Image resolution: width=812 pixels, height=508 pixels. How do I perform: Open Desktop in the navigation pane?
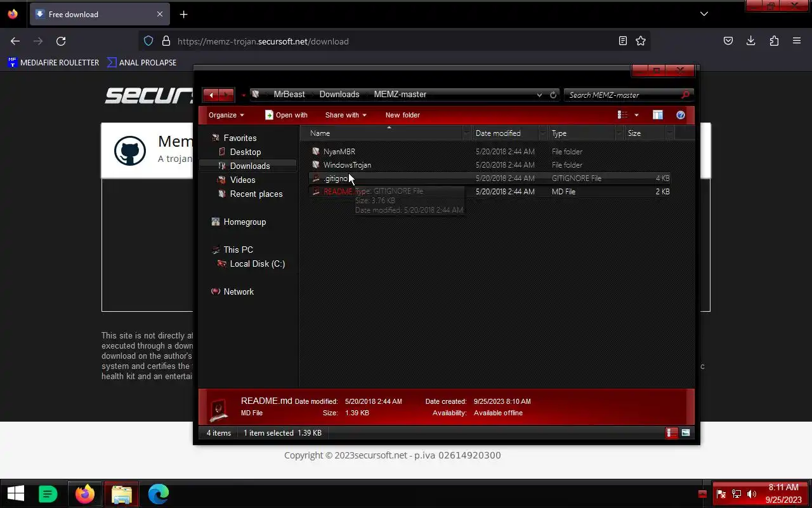[246, 152]
